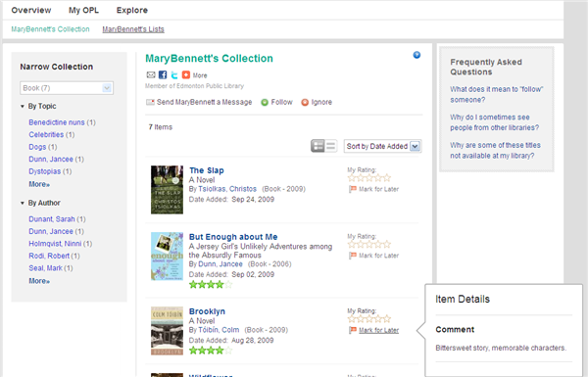Show more topics under By Topic
588x377 pixels.
click(x=39, y=184)
